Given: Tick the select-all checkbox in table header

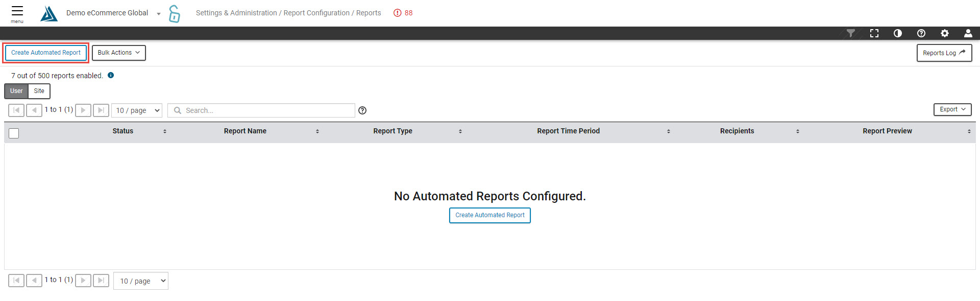Looking at the screenshot, I should (14, 133).
